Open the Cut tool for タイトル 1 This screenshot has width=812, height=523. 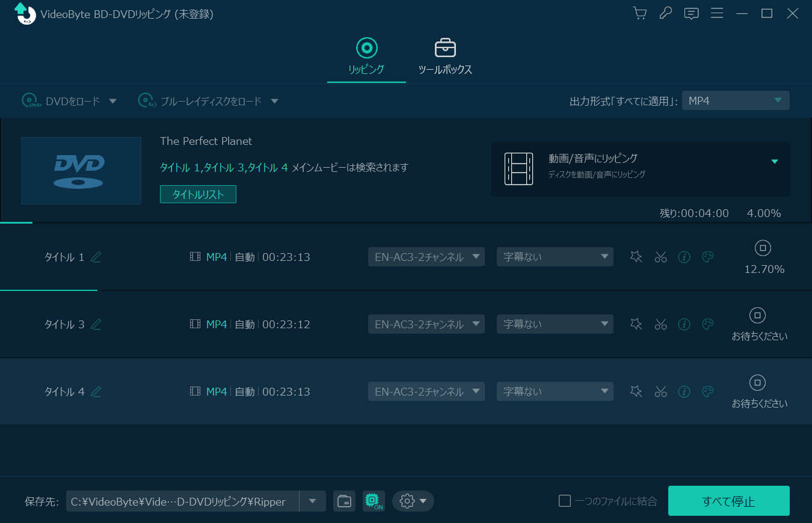point(660,257)
